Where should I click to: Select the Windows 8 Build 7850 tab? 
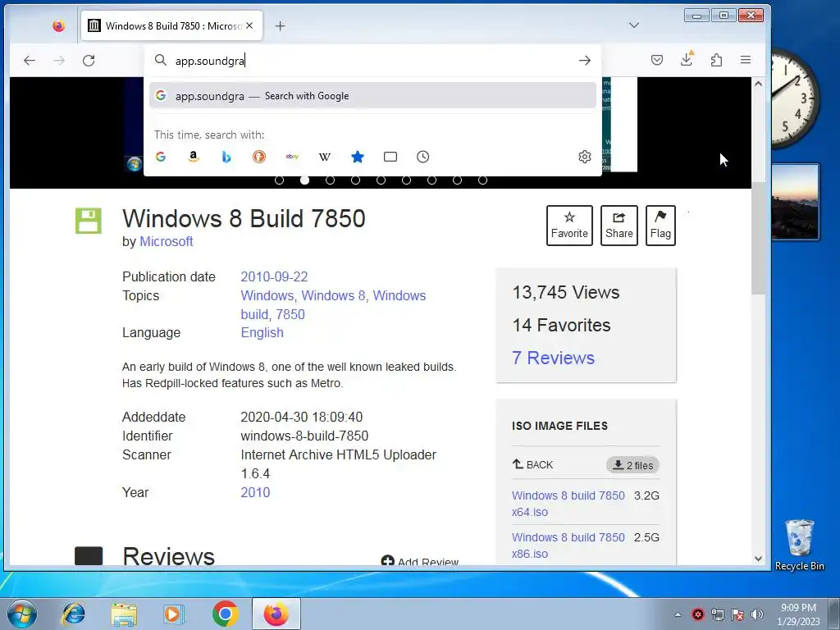171,25
